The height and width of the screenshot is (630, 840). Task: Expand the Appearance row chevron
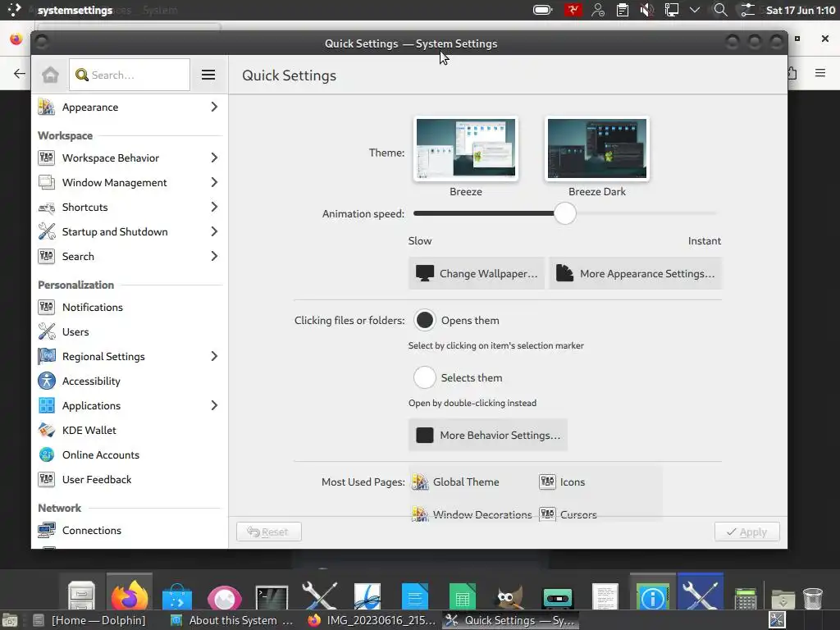pos(214,107)
